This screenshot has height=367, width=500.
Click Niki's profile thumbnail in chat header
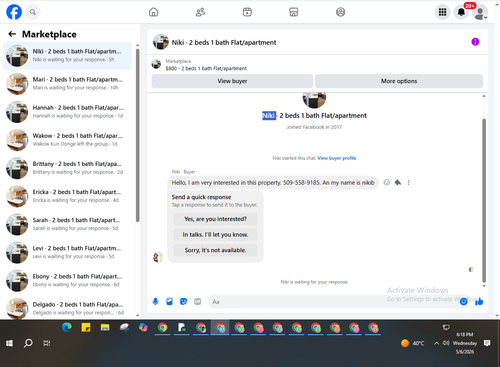coord(161,42)
